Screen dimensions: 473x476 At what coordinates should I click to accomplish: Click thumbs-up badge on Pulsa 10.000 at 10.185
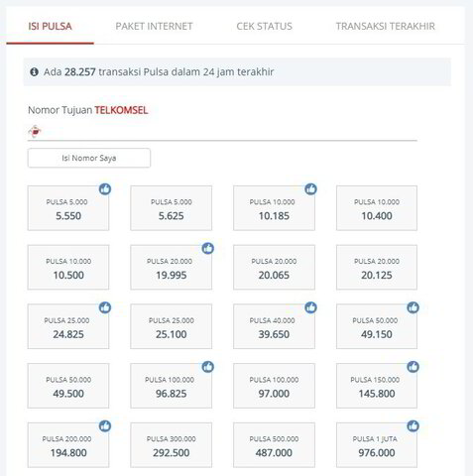(310, 189)
